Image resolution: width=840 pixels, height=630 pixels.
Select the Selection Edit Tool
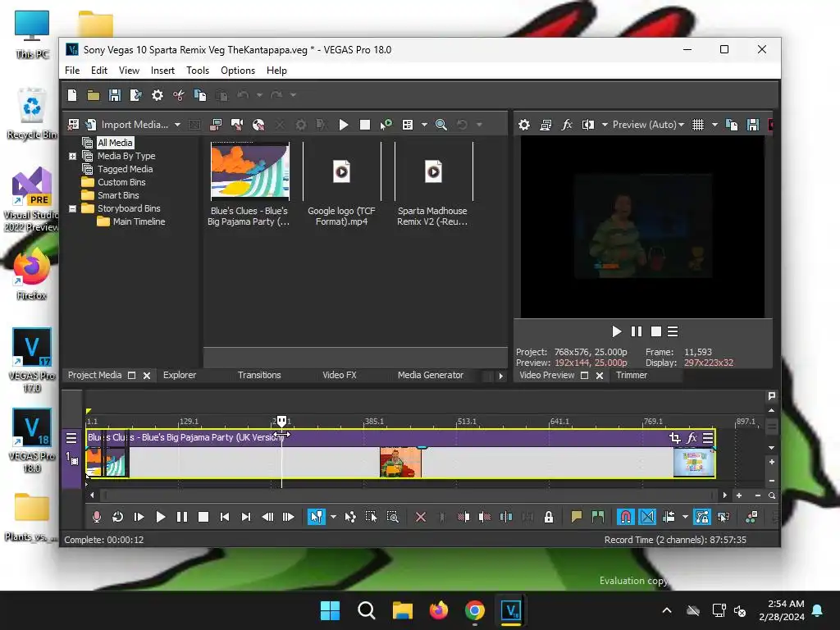click(371, 517)
